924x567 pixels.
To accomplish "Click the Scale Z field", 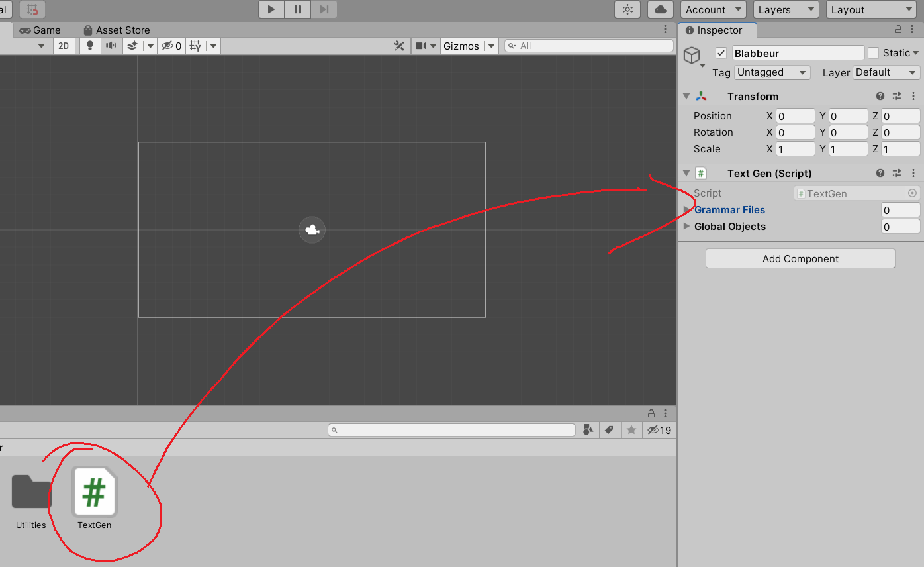I will point(900,149).
